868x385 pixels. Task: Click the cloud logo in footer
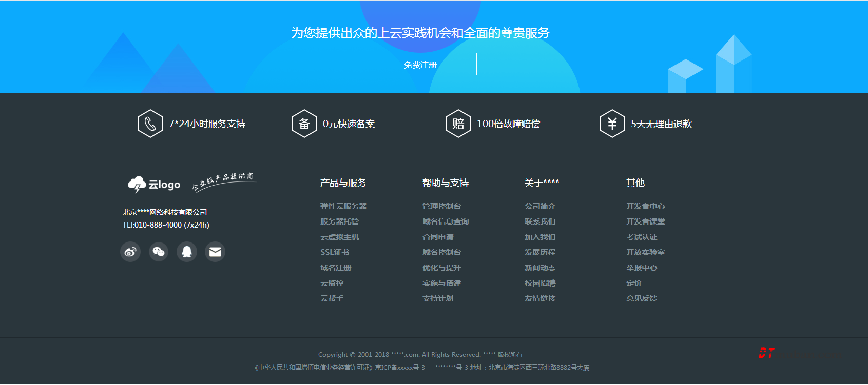pos(154,185)
